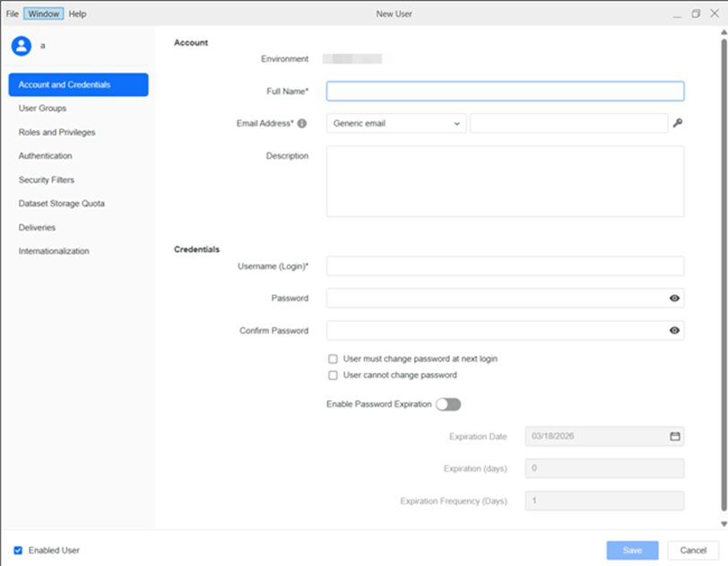Open the Generic email type dropdown
Screen dimensions: 728x566
[395, 123]
